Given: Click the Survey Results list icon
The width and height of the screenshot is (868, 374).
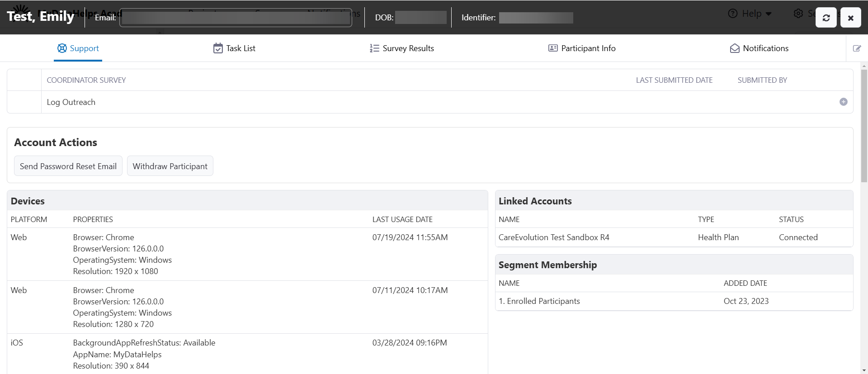Looking at the screenshot, I should click(x=374, y=48).
